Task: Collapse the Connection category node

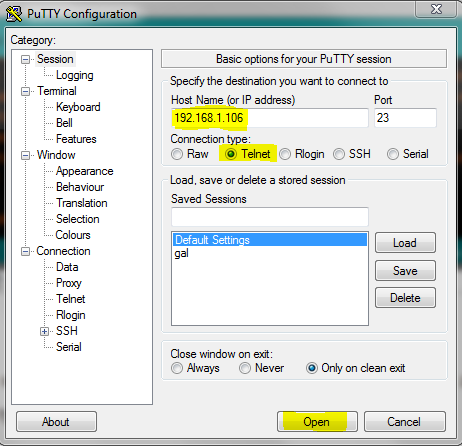Action: pyautogui.click(x=25, y=251)
